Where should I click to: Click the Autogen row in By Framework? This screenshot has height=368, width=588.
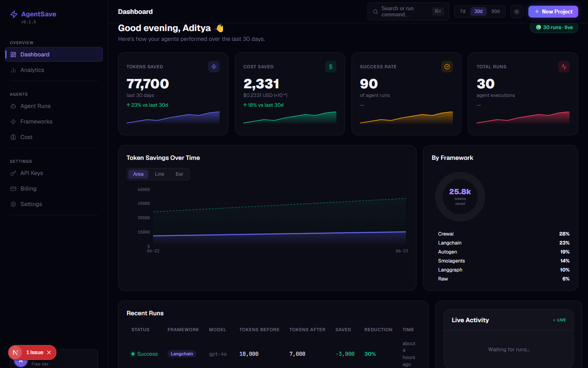(x=504, y=252)
